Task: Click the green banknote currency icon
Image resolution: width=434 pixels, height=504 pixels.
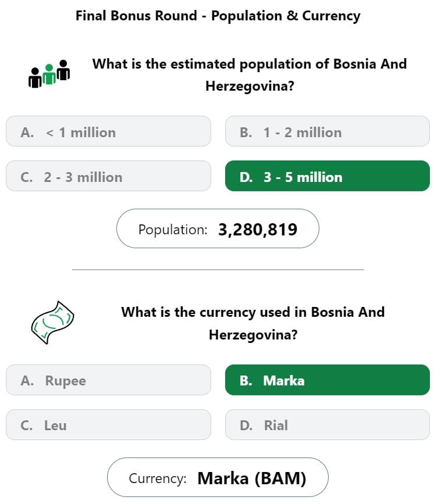Action: coord(52,323)
